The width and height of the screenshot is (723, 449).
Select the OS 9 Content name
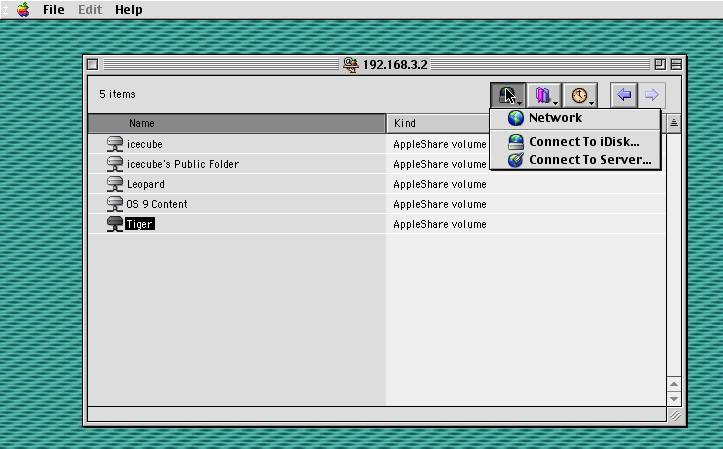(157, 204)
